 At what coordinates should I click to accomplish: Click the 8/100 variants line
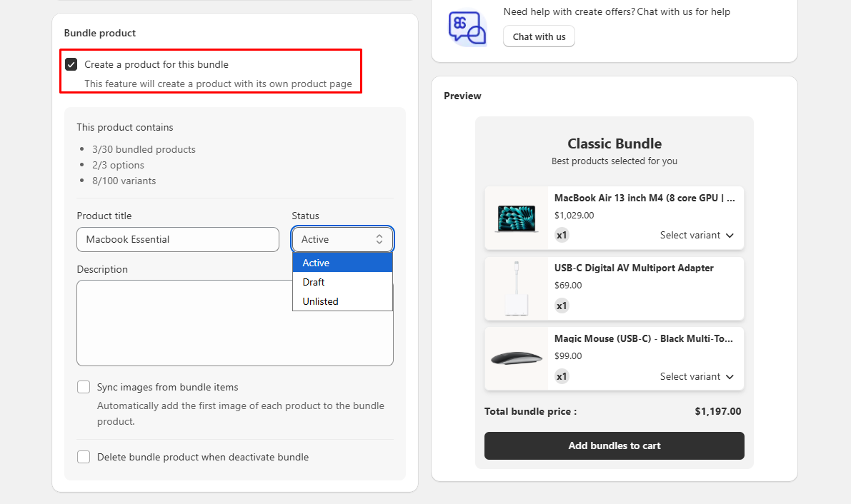tap(124, 181)
